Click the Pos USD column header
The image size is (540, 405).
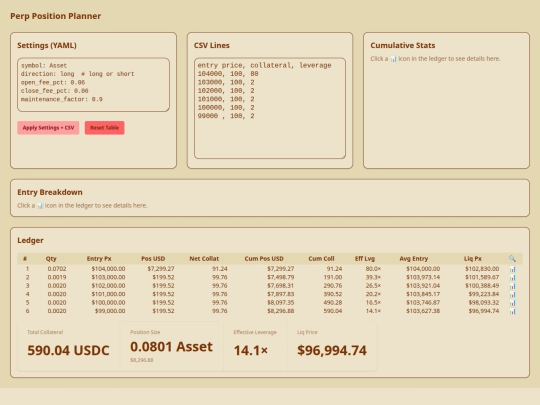(x=153, y=259)
